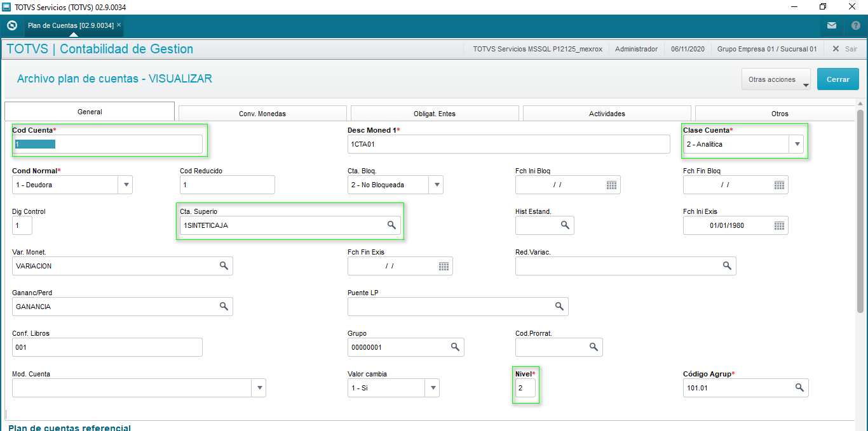Search lookup for Código Agrup field
Viewport: 868px width, 431px height.
click(x=799, y=388)
